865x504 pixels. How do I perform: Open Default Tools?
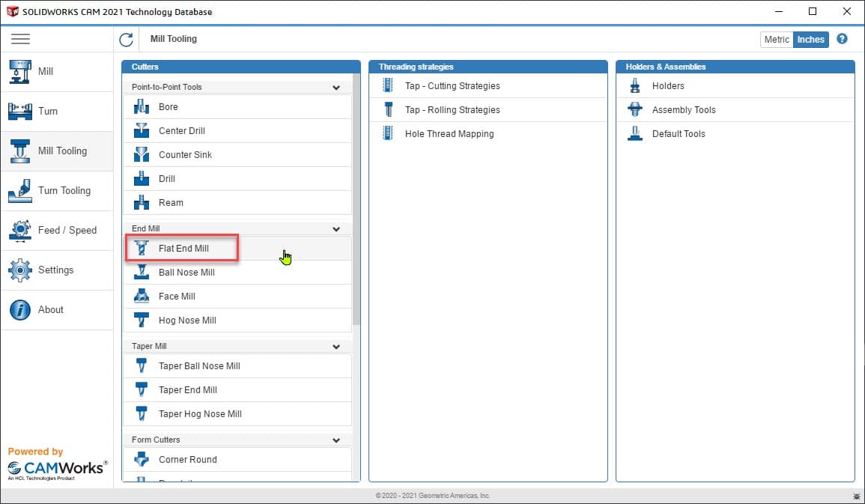735,134
